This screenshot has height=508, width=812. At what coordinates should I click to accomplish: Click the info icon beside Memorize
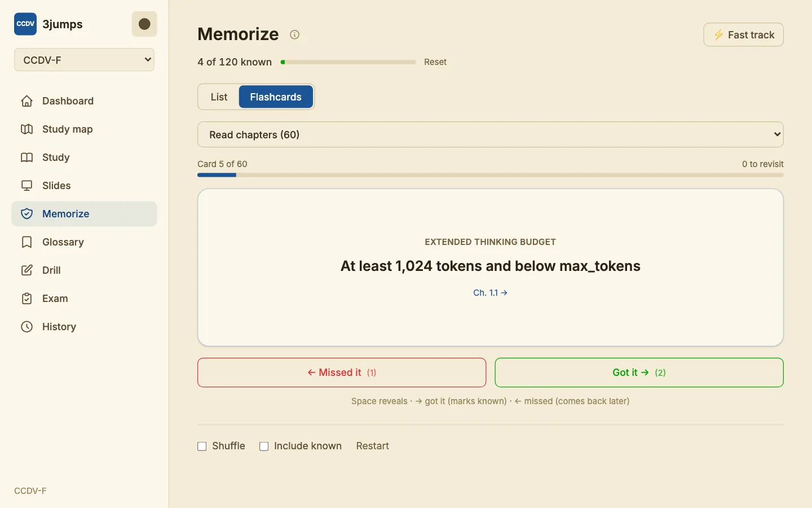pos(294,35)
